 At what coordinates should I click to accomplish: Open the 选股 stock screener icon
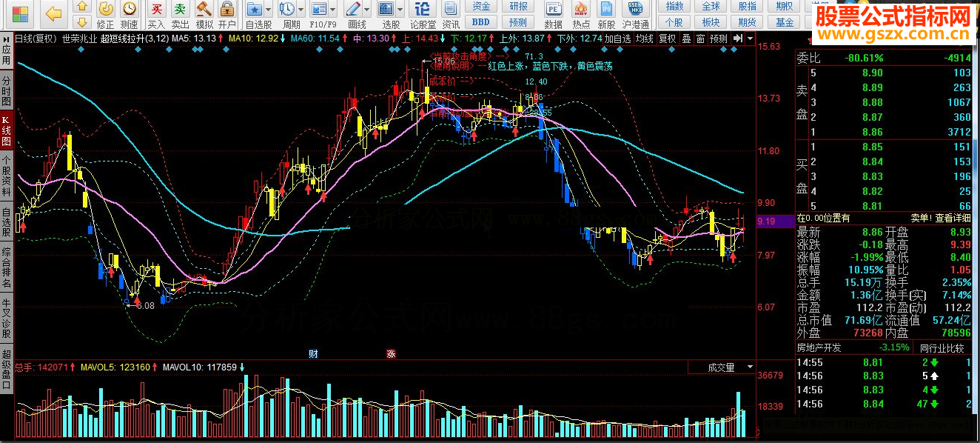386,9
